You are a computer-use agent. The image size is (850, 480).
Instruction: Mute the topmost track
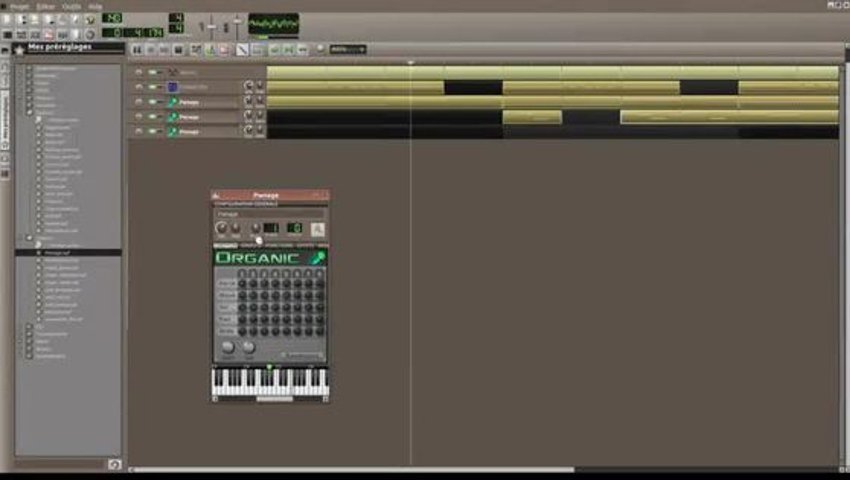tap(153, 72)
